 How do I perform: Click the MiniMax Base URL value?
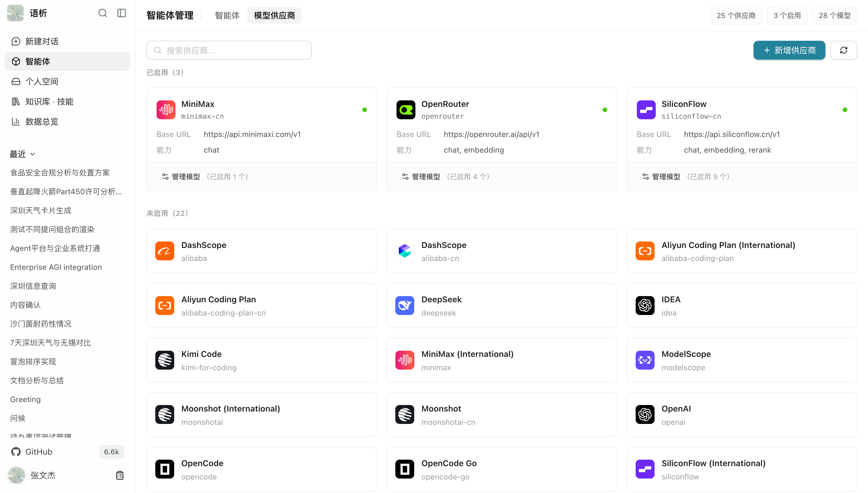252,134
